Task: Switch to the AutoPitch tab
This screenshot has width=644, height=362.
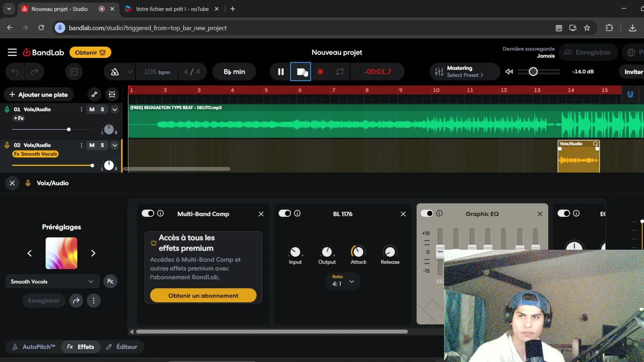Action: (x=33, y=347)
